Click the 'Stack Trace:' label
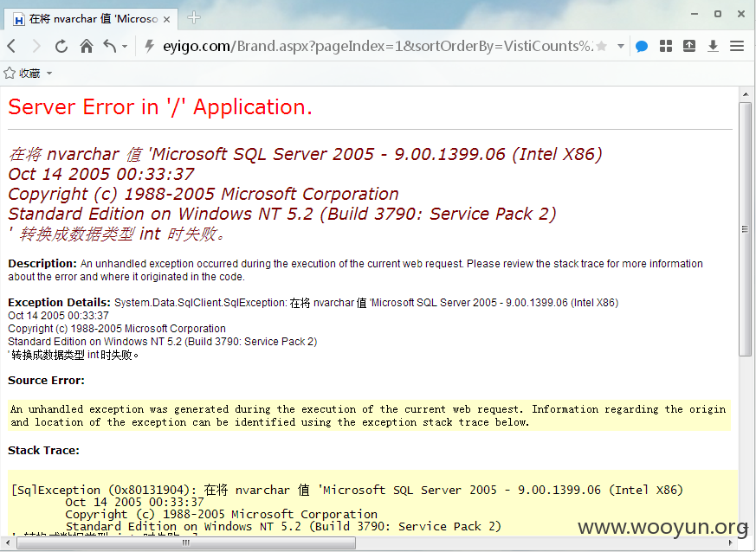This screenshot has height=552, width=756. point(44,451)
